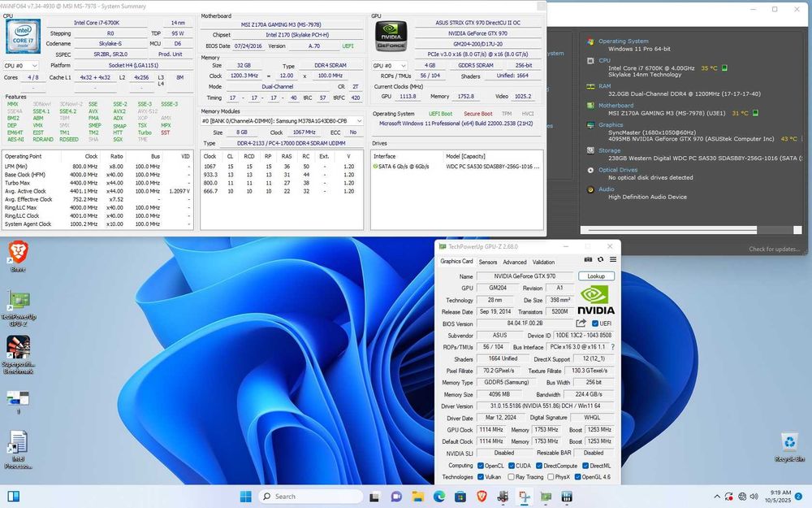
Task: Click the BIOS export share icon
Action: (581, 323)
